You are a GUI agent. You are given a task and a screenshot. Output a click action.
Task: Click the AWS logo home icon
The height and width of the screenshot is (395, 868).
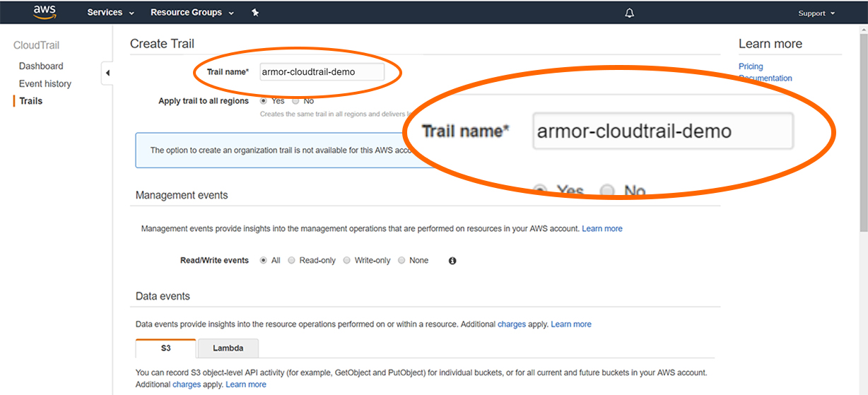45,12
